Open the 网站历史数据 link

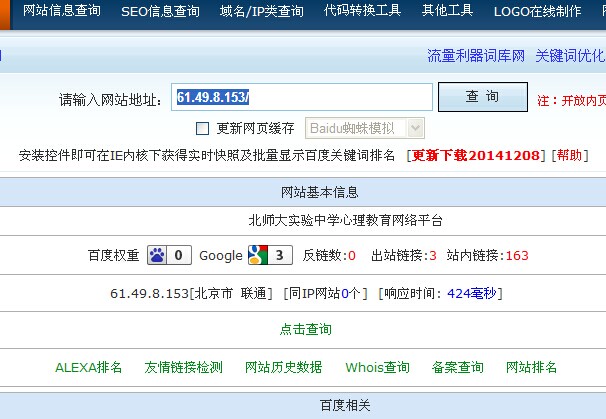283,367
